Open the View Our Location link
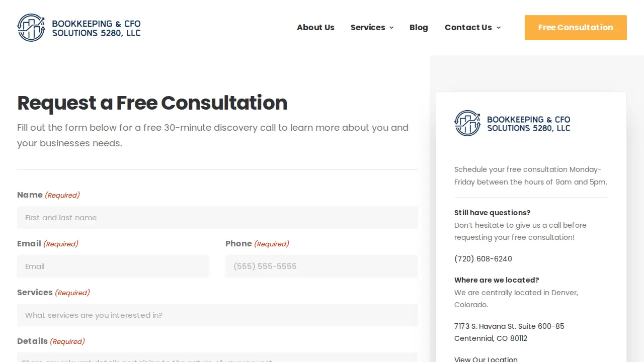The height and width of the screenshot is (362, 644). 486,359
